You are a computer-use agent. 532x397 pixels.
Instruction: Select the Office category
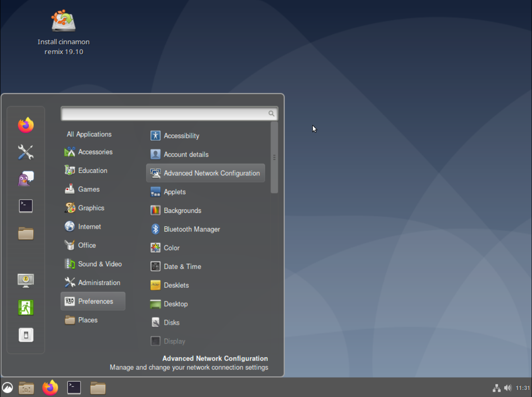93,246
